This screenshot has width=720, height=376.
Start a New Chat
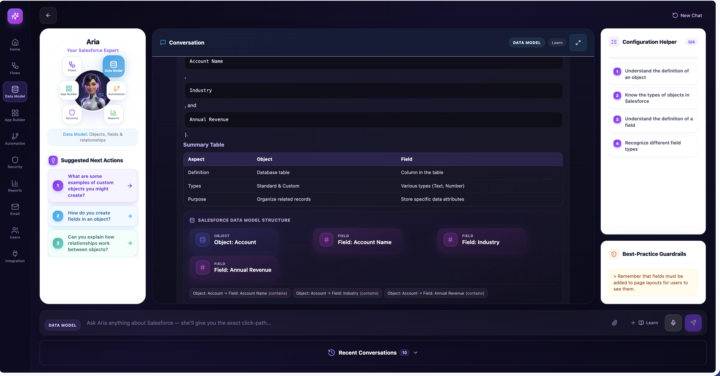click(x=687, y=16)
